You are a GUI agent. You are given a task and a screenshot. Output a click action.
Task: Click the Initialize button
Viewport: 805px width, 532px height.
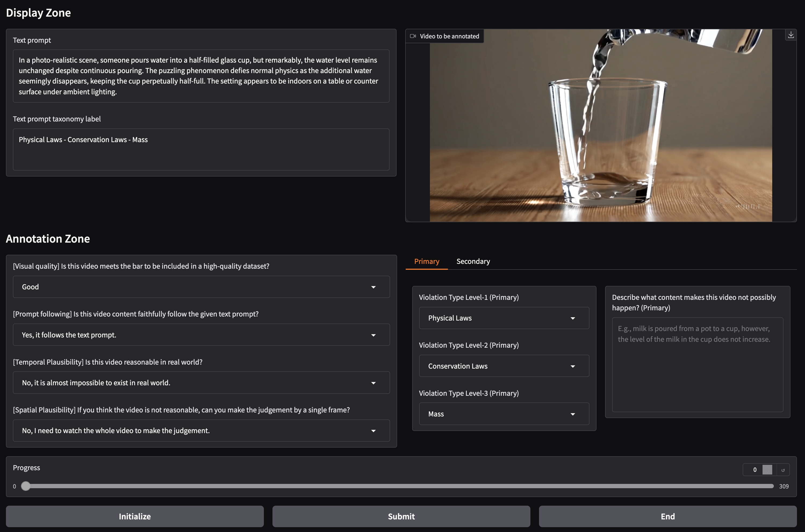135,516
